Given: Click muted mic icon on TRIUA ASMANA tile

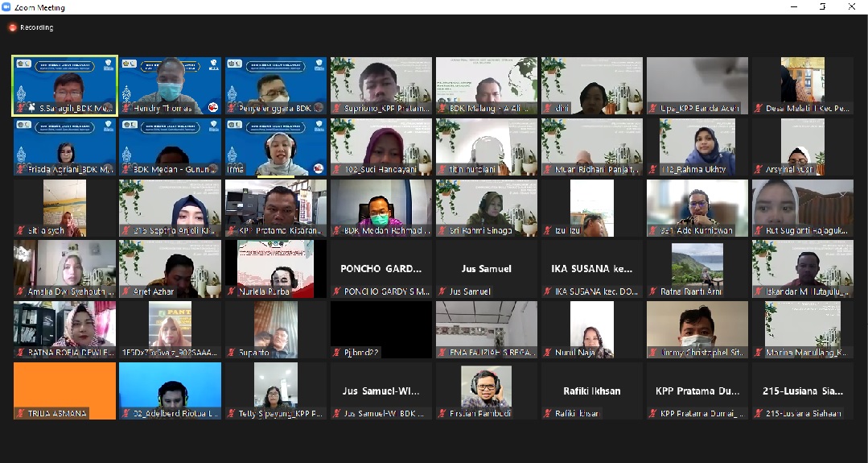Looking at the screenshot, I should coord(19,414).
